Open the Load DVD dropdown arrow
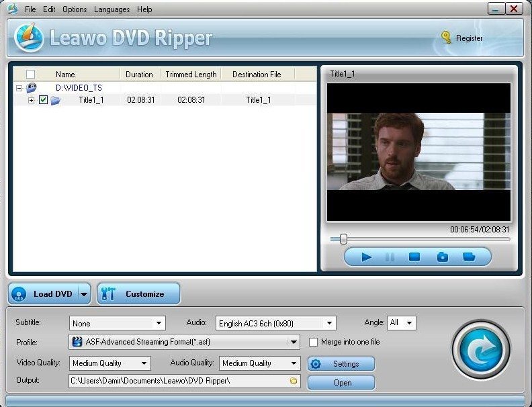Screen dimensions: 532x407 click(84, 294)
